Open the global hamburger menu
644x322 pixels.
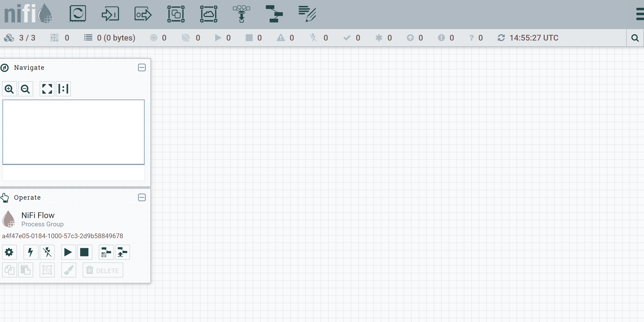pos(640,14)
